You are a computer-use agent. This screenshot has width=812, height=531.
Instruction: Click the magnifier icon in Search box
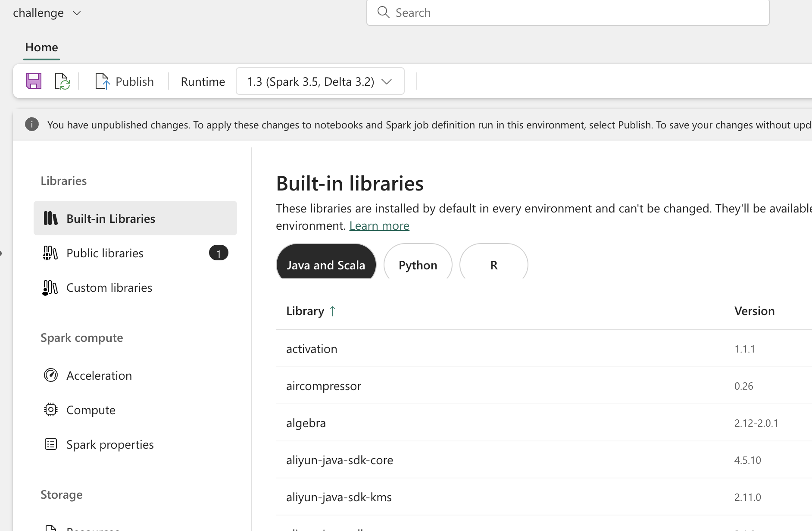(x=383, y=12)
